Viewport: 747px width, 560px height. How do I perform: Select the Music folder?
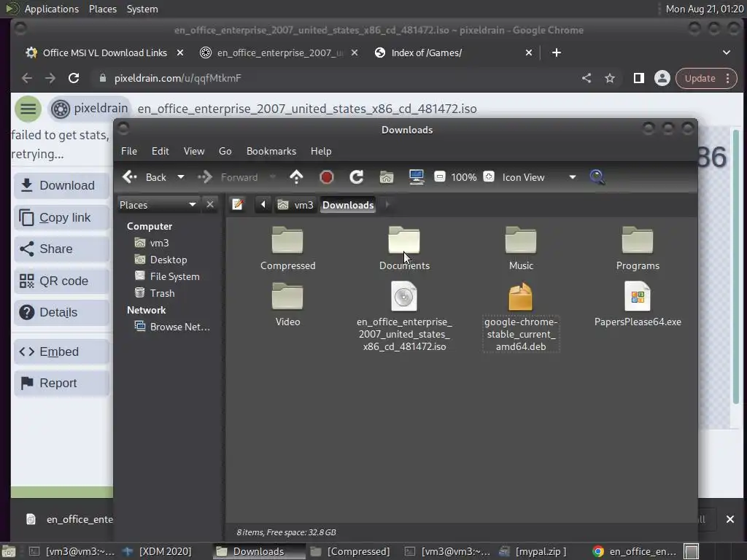point(521,249)
